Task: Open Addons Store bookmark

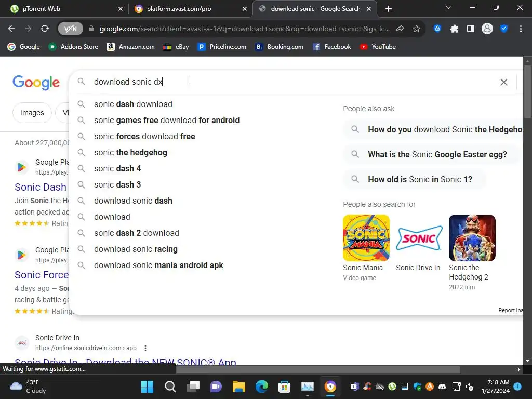Action: (73, 47)
